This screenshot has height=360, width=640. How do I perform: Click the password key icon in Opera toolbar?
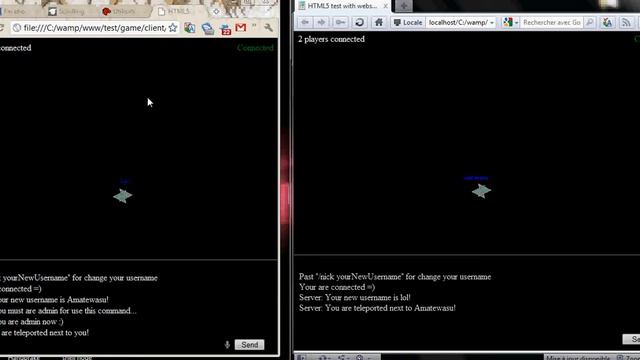coord(340,22)
